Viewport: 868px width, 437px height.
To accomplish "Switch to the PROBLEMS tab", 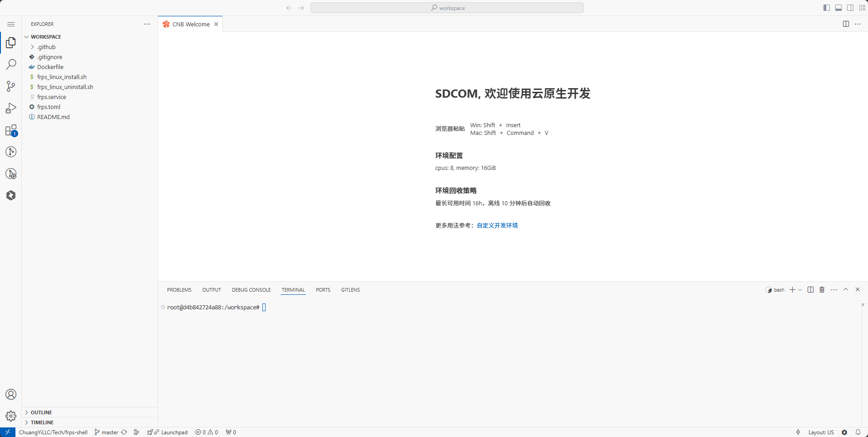I will click(x=179, y=289).
